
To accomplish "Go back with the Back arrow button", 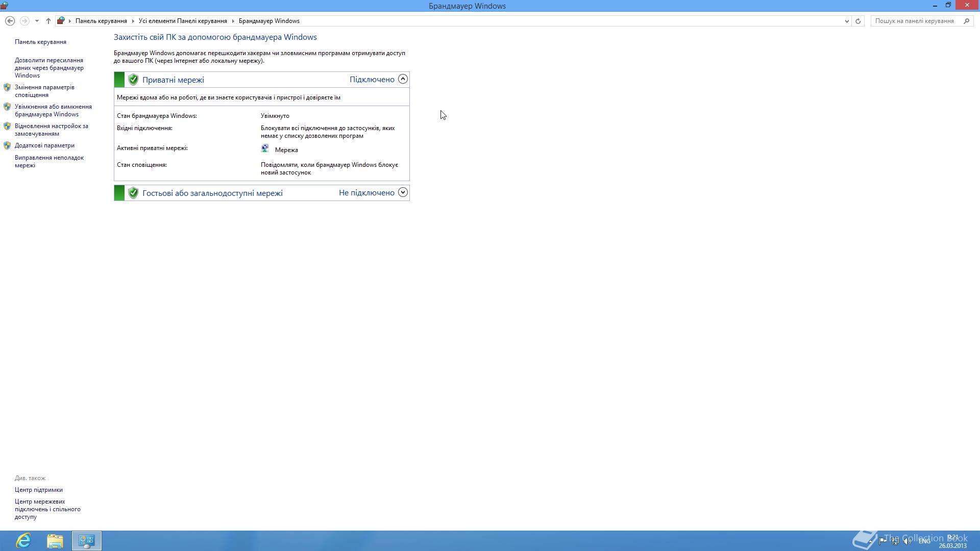I will coord(10,21).
